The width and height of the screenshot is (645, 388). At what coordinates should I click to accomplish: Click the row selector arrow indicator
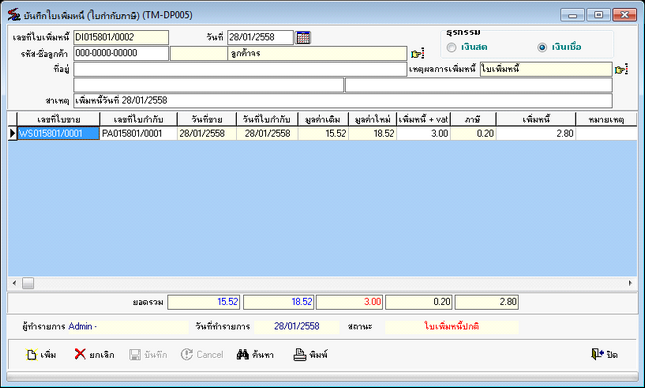[12, 134]
